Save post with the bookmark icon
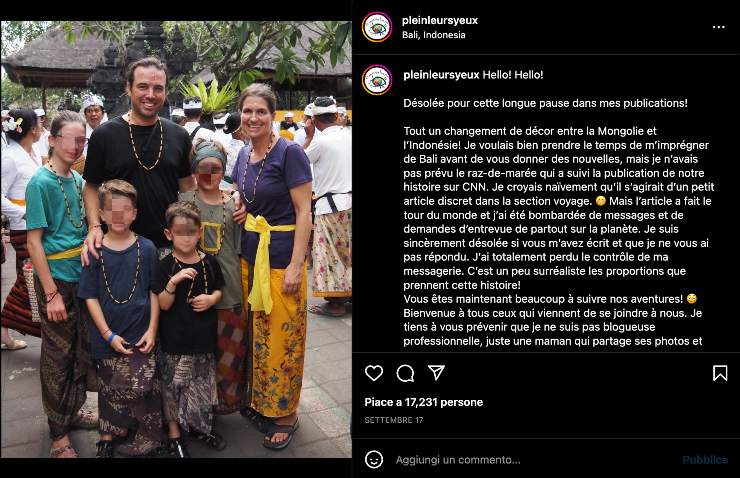This screenshot has height=478, width=740. point(720,373)
